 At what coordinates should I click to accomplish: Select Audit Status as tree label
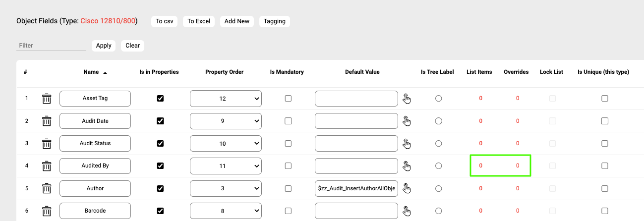click(438, 143)
